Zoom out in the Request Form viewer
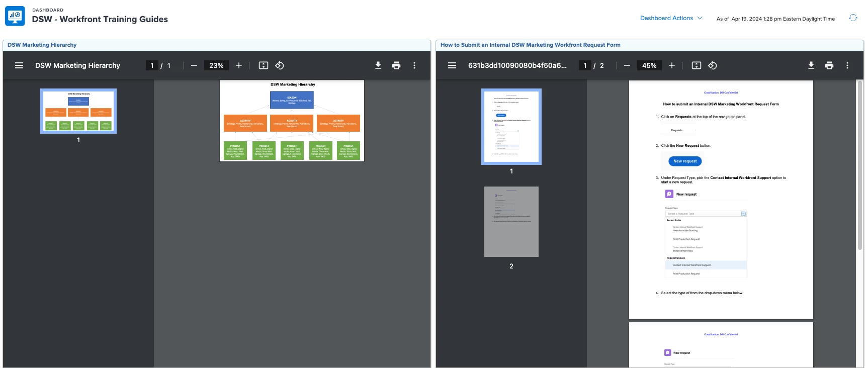 coord(627,65)
